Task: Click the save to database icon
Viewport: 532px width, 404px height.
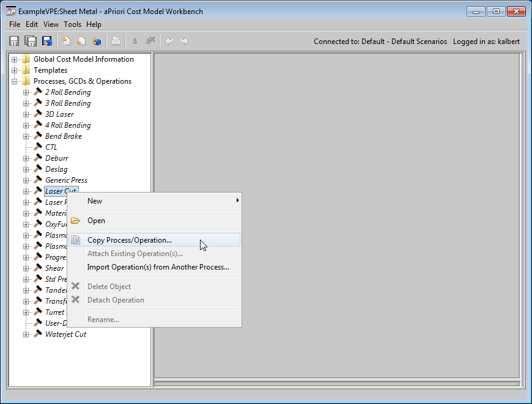Action: [47, 41]
